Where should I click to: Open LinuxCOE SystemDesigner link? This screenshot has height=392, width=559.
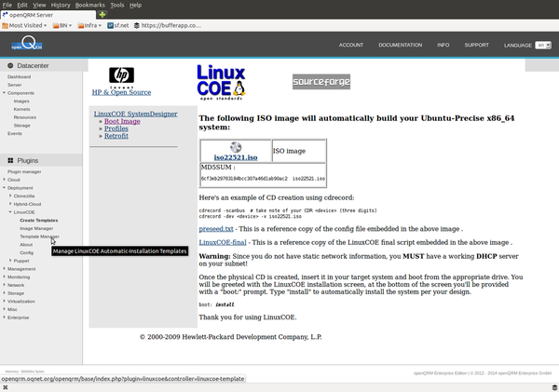point(136,114)
